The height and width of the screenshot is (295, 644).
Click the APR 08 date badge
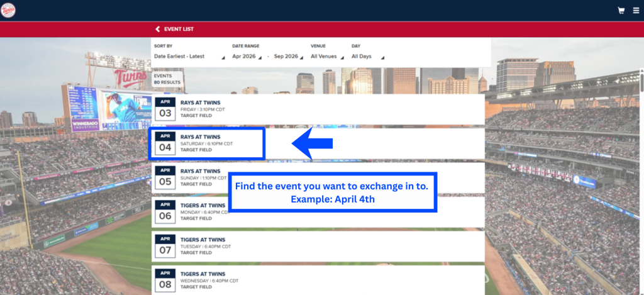165,281
